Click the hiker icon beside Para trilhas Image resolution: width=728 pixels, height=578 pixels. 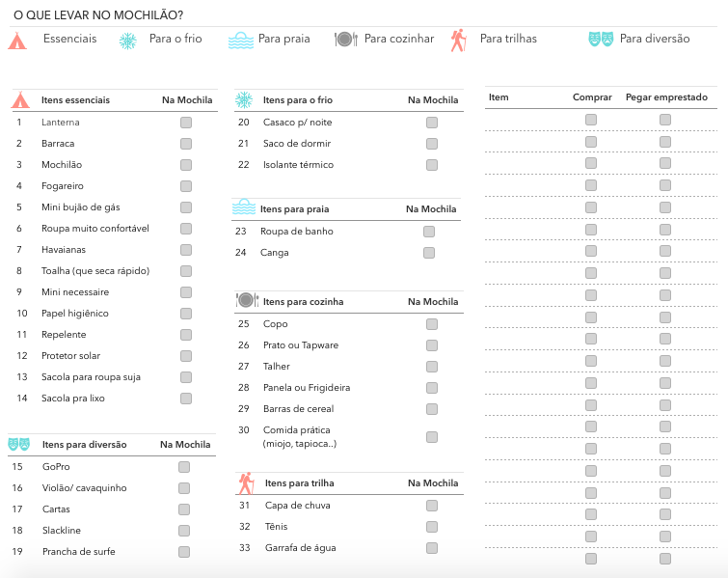point(458,41)
